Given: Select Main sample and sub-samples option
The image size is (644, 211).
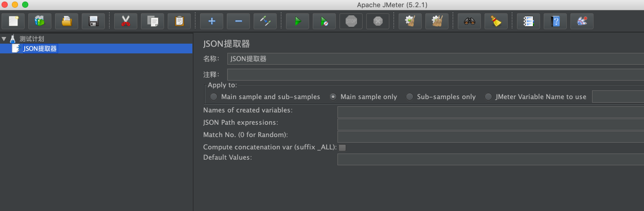Looking at the screenshot, I should 265,97.
